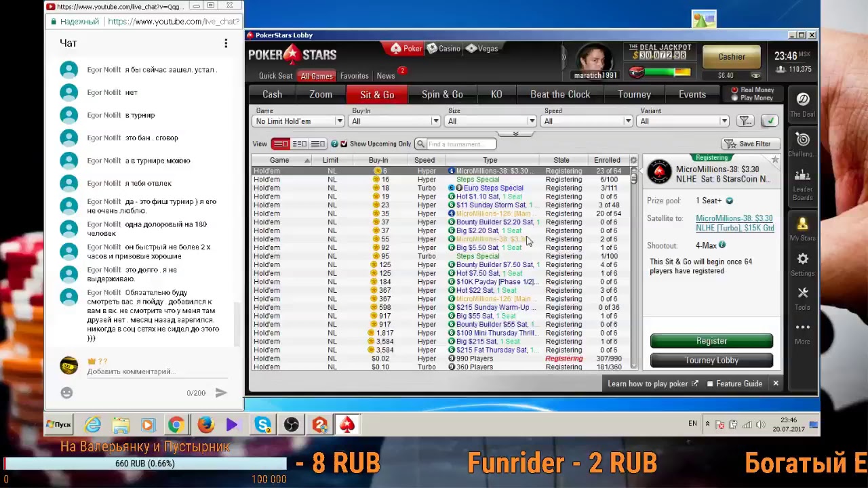Expand the collapsed panel left of avatar
The width and height of the screenshot is (868, 488).
(564, 58)
